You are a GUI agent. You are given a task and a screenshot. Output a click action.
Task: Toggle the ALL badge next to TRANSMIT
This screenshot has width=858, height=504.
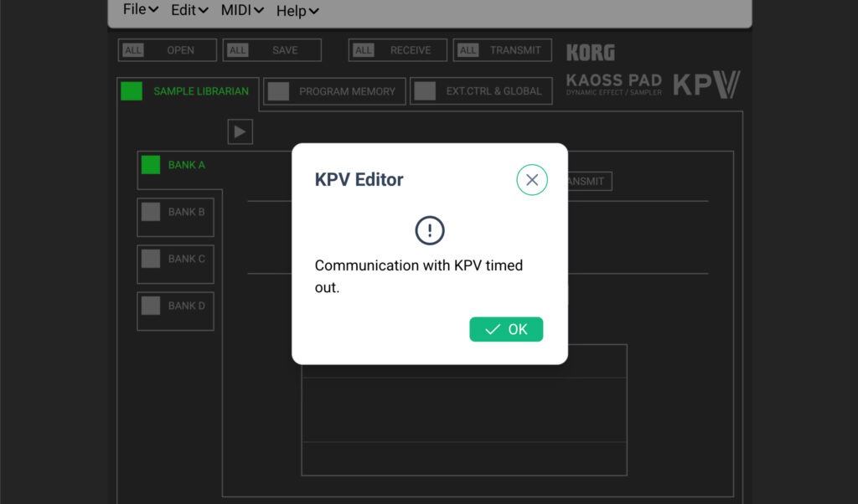click(468, 50)
